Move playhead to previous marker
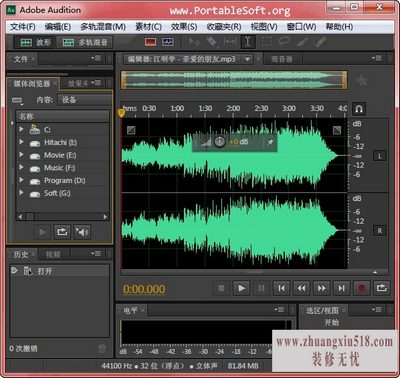The height and width of the screenshot is (378, 400). coord(282,288)
